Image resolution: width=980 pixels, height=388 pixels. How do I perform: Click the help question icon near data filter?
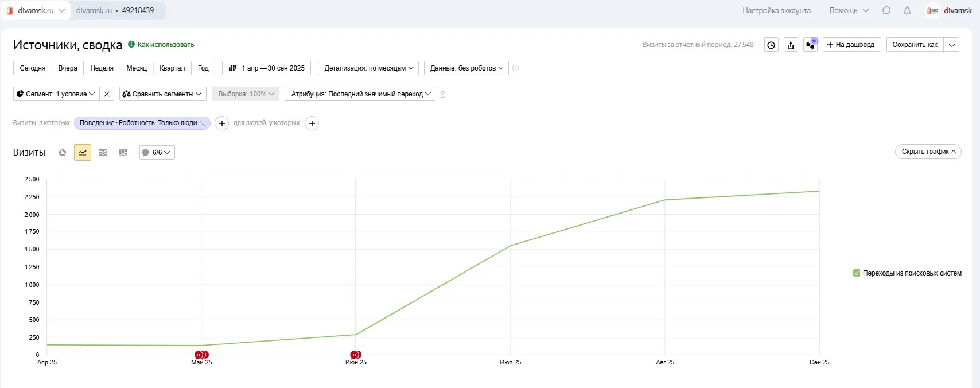[x=515, y=68]
